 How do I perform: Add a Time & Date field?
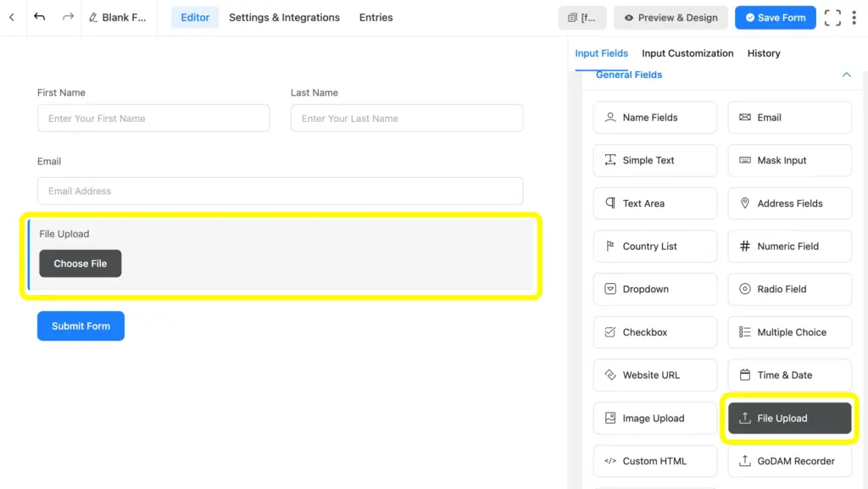tap(789, 375)
